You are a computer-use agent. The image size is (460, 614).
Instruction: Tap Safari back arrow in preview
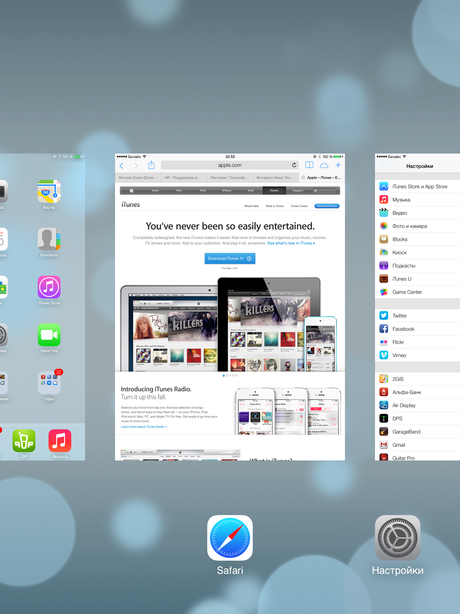coord(121,166)
